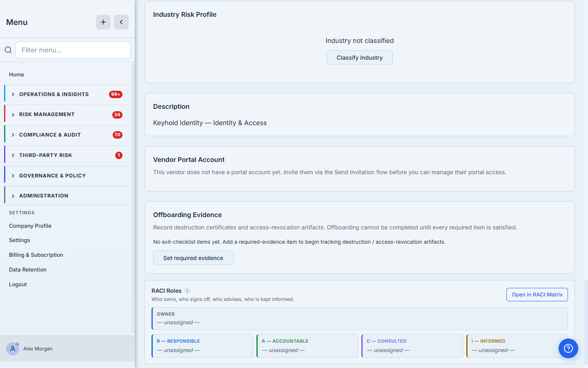The height and width of the screenshot is (368, 588).
Task: Click the Filter menu input field
Action: 73,50
